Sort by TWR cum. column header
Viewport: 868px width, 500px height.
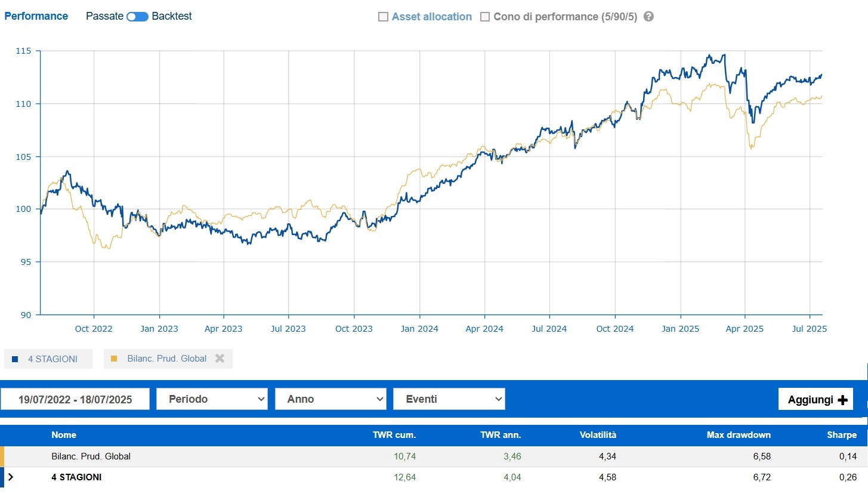click(x=394, y=435)
